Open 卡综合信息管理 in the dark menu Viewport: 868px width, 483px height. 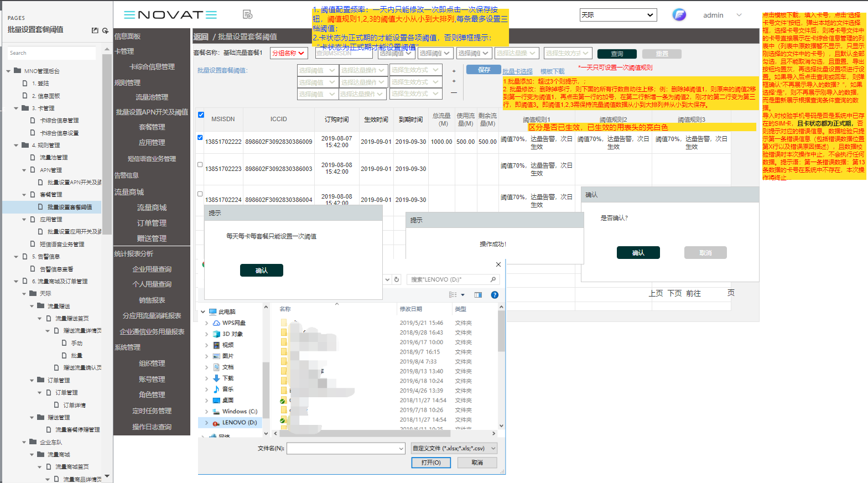[152, 66]
